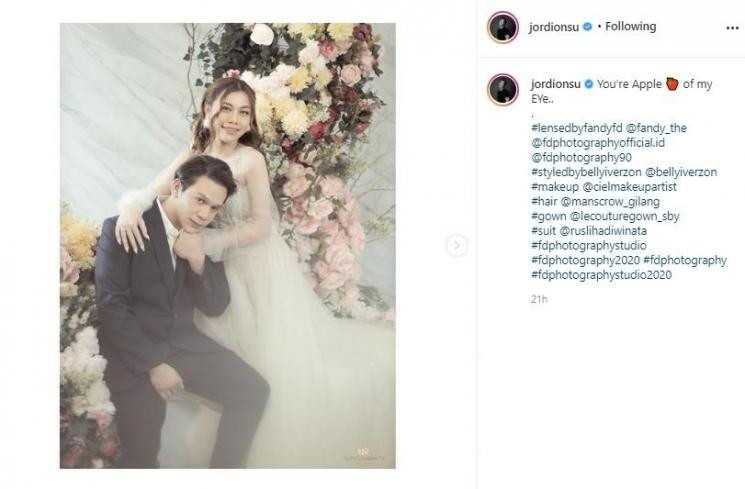Open jordionsu username in caption

click(x=555, y=84)
